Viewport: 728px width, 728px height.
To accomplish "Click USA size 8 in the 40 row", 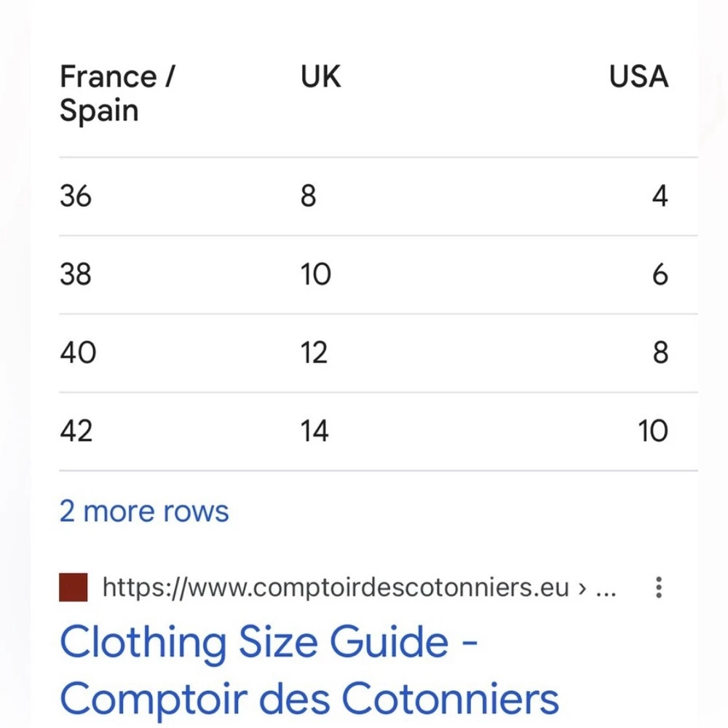I will pos(660,354).
